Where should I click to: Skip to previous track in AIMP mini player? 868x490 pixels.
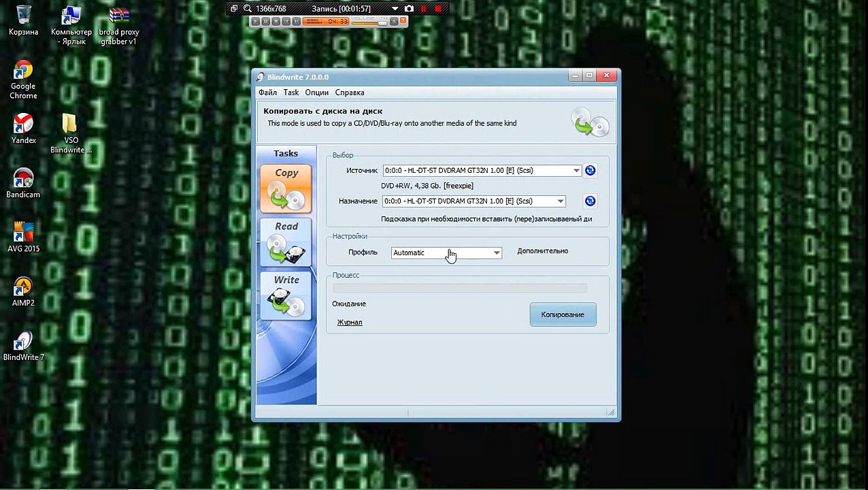coord(286,21)
